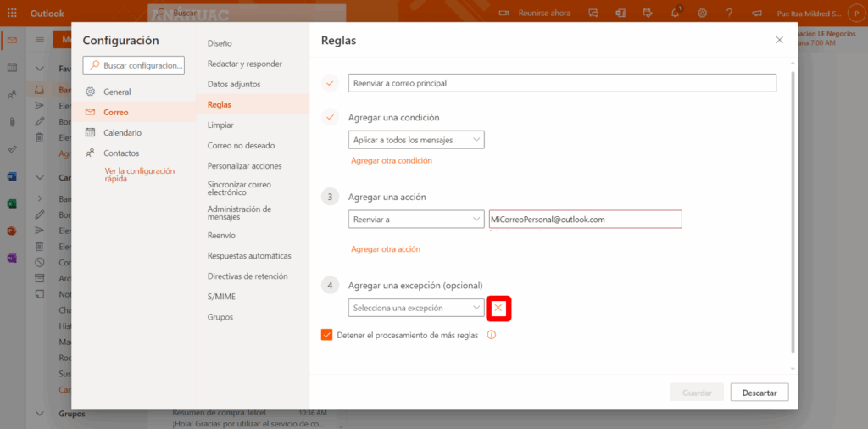Image resolution: width=868 pixels, height=429 pixels.
Task: Open the Outlook app launcher grid
Action: (x=12, y=13)
